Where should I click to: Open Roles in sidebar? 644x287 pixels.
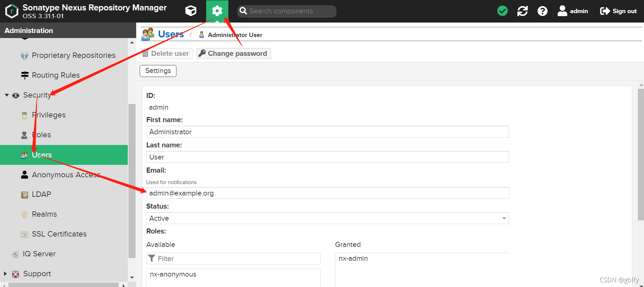41,135
